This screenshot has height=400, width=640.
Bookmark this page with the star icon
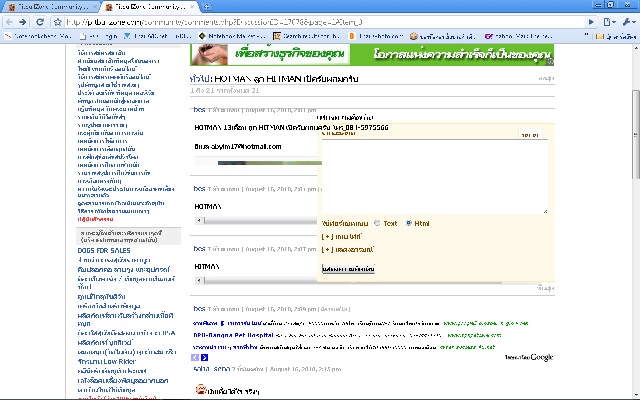[x=58, y=22]
